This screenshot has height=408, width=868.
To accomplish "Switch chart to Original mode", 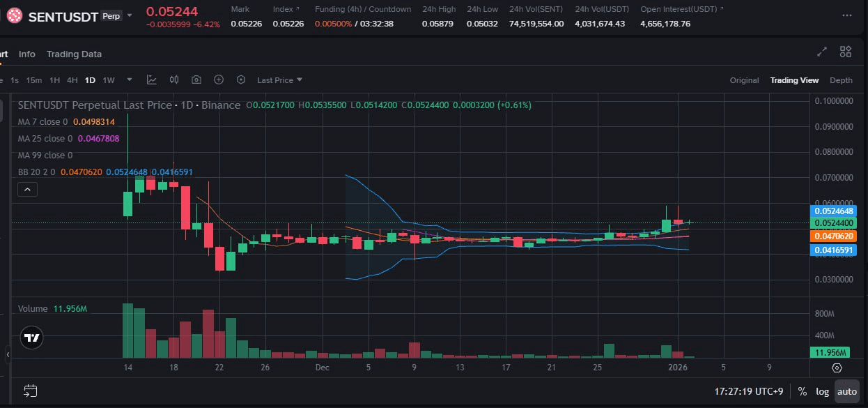I will 744,80.
